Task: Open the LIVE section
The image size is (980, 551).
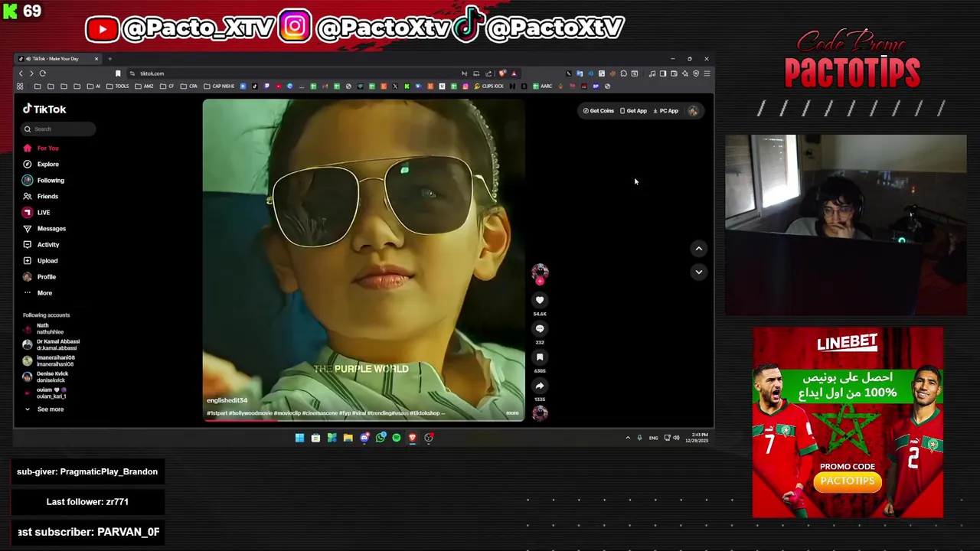Action: coord(37,212)
